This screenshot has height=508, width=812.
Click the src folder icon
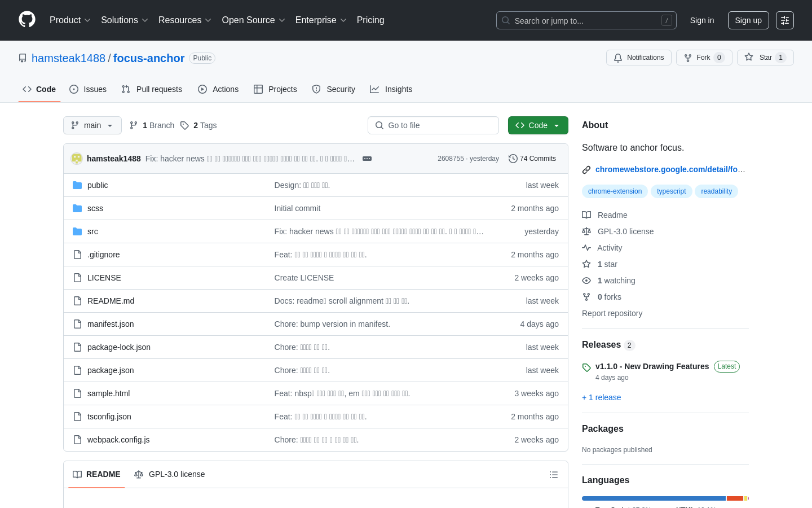click(x=77, y=231)
